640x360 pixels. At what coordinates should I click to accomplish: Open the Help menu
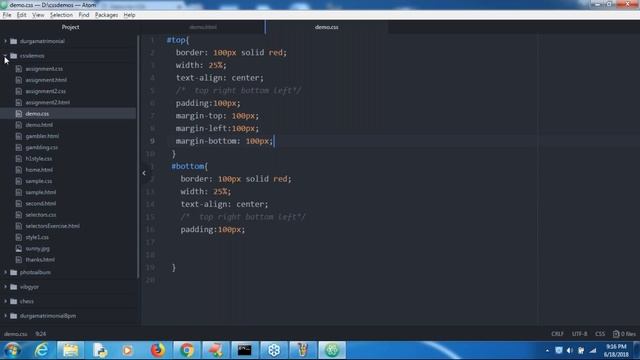pyautogui.click(x=129, y=15)
